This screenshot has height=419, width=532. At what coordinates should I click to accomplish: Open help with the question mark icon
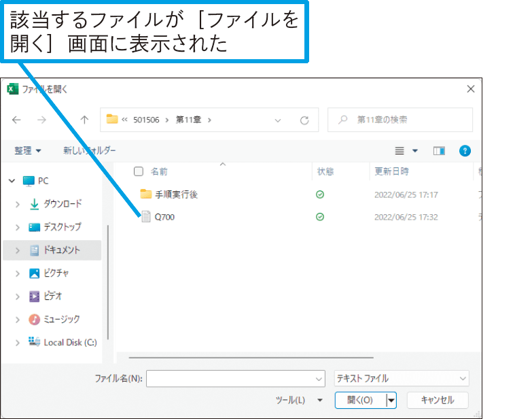[x=465, y=151]
